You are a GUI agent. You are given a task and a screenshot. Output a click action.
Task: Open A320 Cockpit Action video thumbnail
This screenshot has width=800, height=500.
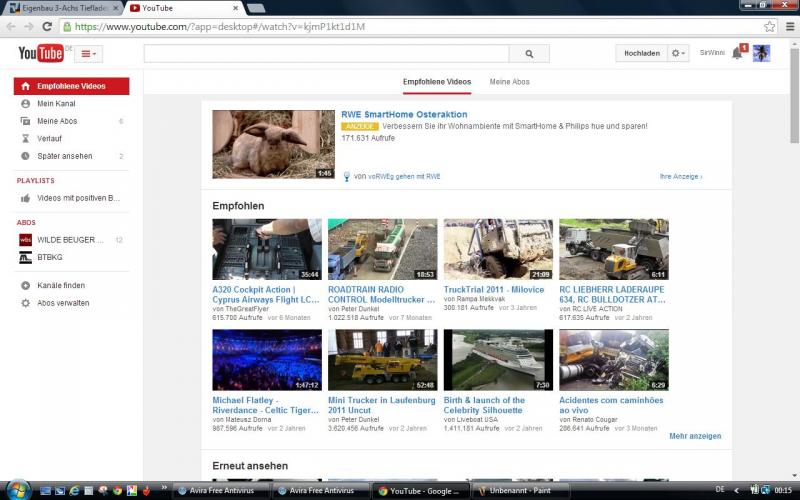tap(267, 249)
